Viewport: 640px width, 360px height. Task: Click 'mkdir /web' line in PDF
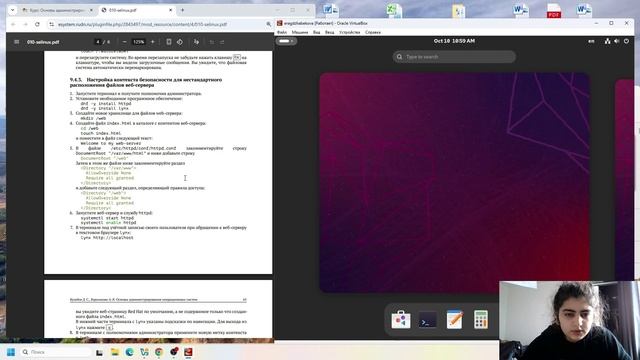pyautogui.click(x=93, y=118)
